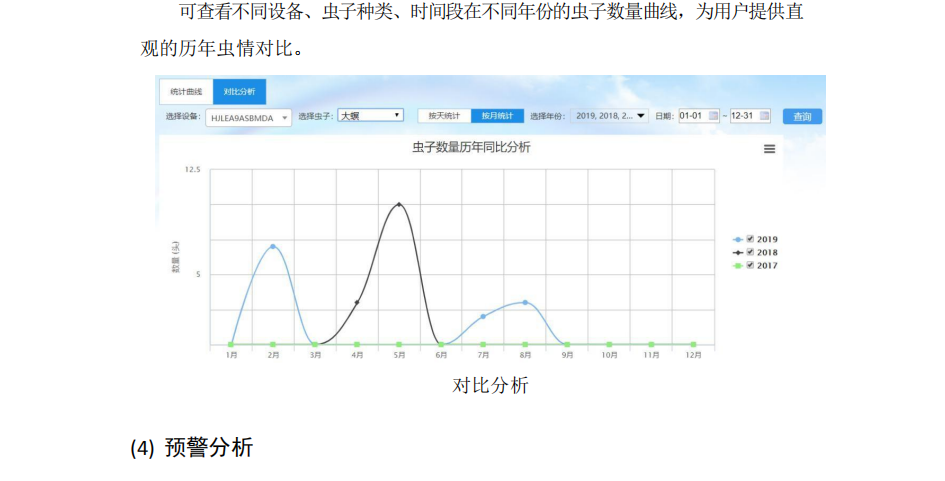The image size is (945, 481).
Task: Click the 2019 data point at February
Action: click(x=273, y=246)
